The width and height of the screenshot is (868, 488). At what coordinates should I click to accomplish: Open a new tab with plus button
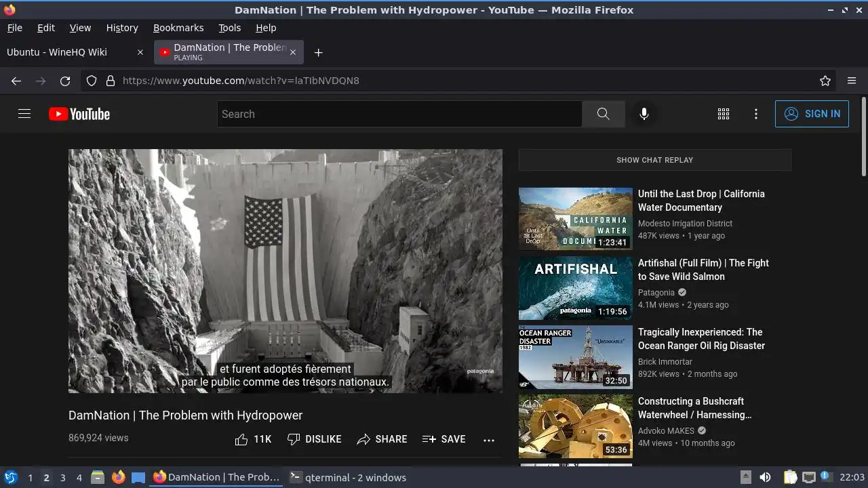pos(318,52)
